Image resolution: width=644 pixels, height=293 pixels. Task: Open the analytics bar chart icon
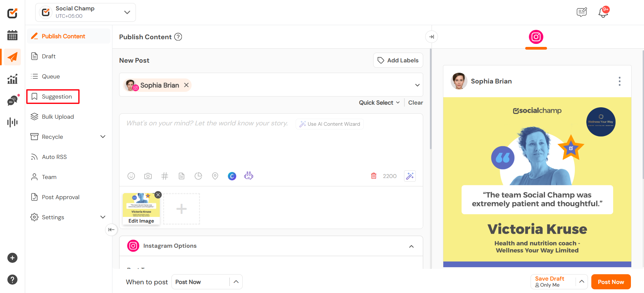pos(12,79)
